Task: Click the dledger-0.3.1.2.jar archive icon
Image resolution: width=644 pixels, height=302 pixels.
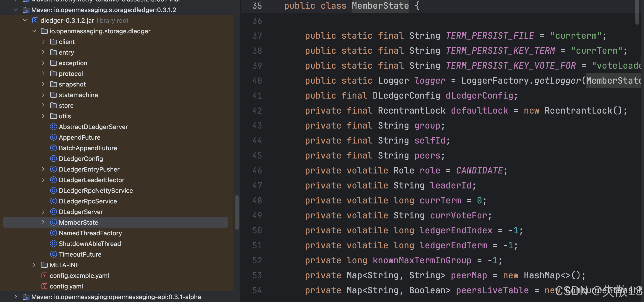Action: [x=35, y=21]
